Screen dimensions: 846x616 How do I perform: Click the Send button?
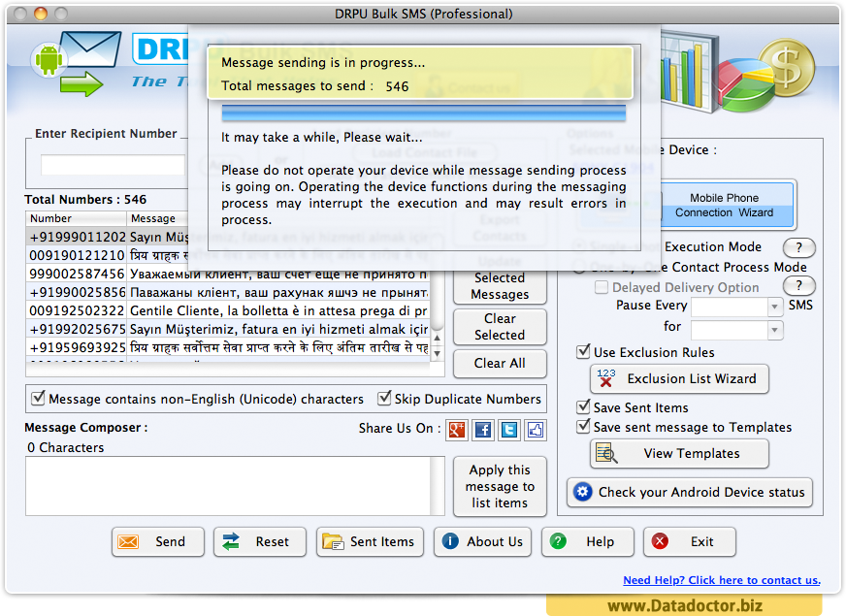pyautogui.click(x=158, y=541)
